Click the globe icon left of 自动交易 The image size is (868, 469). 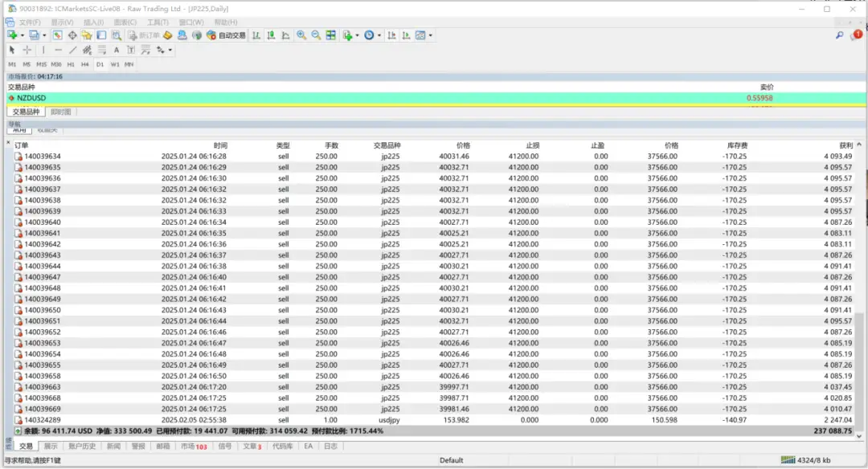pos(197,35)
